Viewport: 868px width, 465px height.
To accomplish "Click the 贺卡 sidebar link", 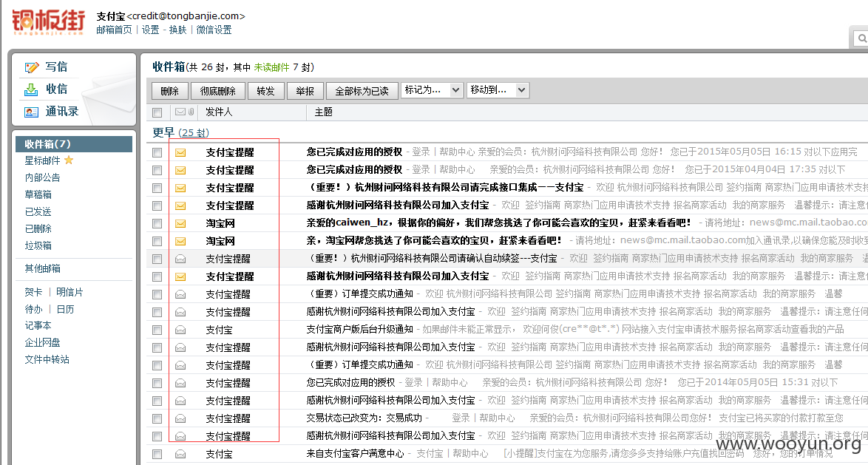I will click(34, 292).
